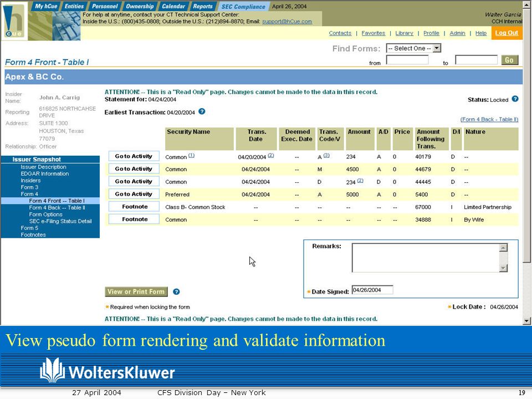This screenshot has height=399, width=532.
Task: Open help icon next to View or Print Form
Action: (176, 291)
